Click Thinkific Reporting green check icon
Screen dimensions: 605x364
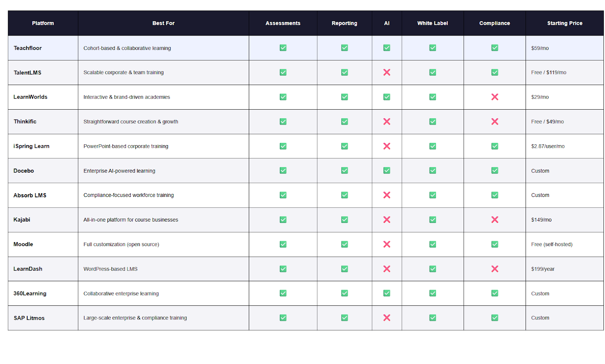point(344,121)
